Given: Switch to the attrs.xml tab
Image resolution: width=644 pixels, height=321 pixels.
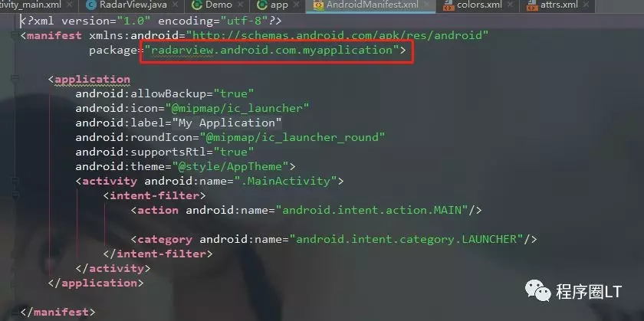Looking at the screenshot, I should pos(560,5).
